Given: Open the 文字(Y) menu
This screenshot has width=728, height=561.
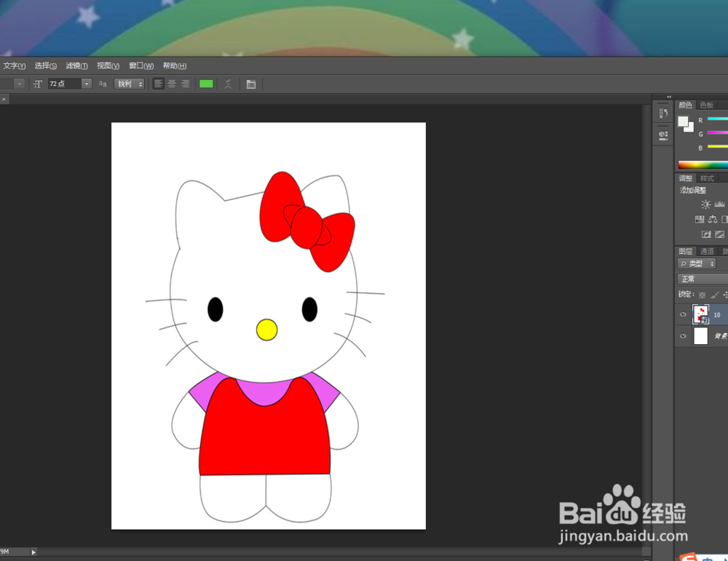Looking at the screenshot, I should (x=15, y=66).
